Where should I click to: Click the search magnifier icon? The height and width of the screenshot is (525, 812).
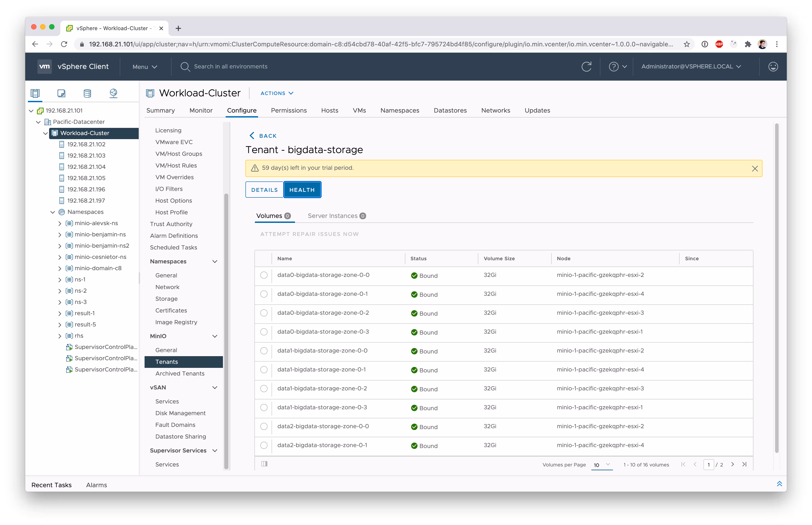[185, 66]
